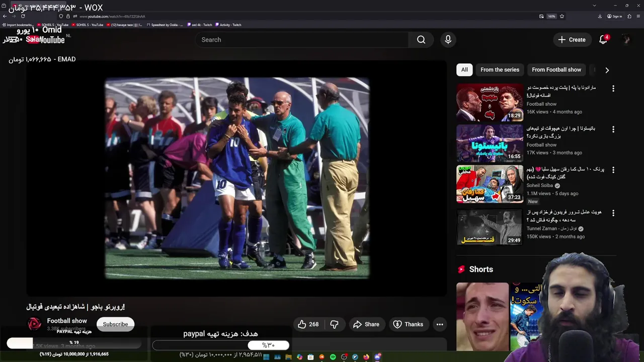Open the tab list dropdown arrow
The image size is (644, 362).
tap(594, 5)
